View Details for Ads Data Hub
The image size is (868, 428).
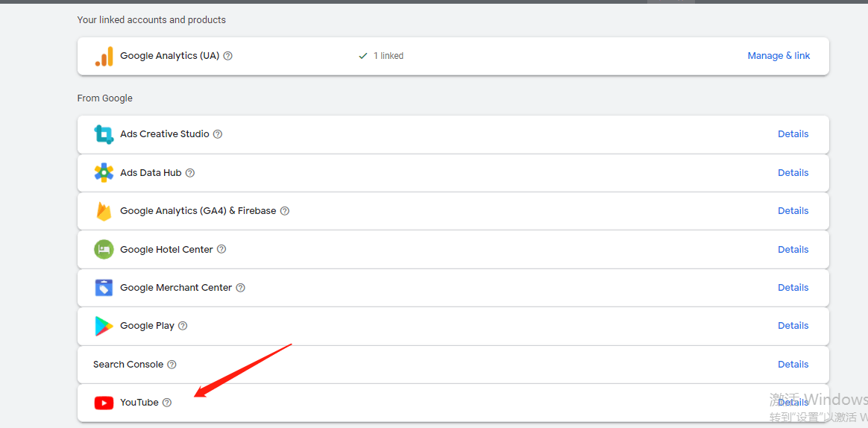(793, 173)
